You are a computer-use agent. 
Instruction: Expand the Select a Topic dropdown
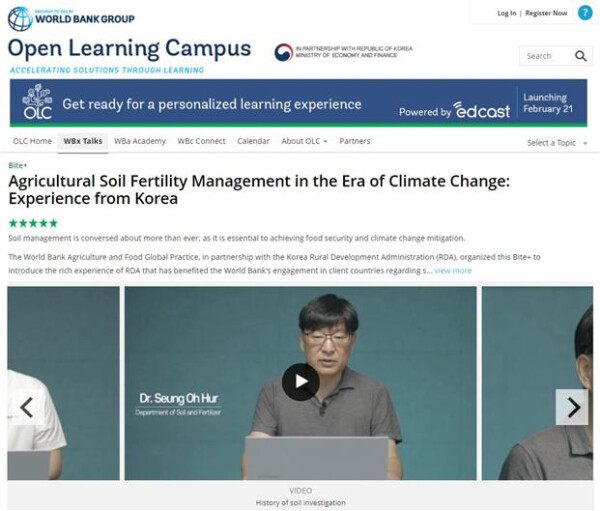pos(557,143)
